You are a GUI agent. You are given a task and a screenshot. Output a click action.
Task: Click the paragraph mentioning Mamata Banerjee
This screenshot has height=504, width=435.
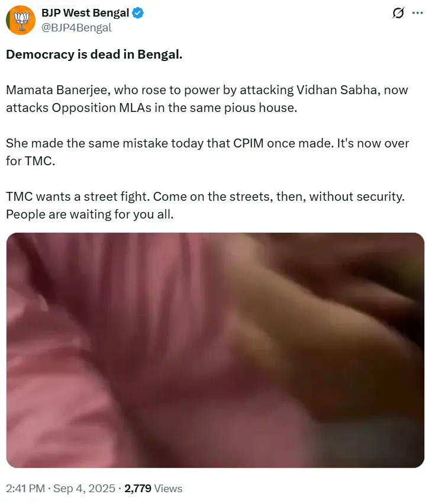(x=207, y=99)
